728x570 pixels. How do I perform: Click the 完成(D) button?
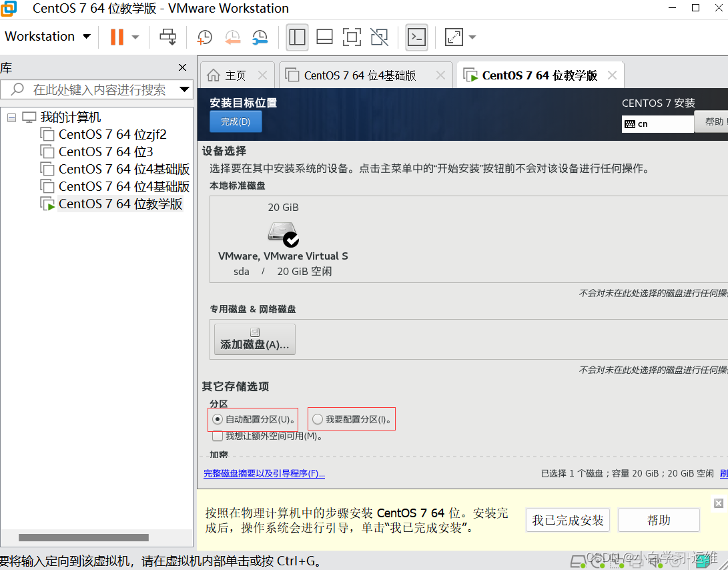(x=236, y=121)
